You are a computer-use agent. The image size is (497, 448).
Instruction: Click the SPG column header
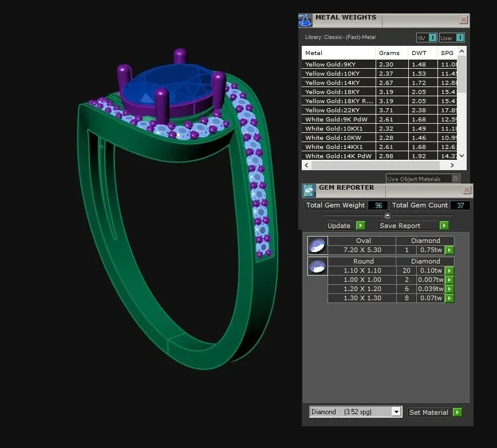[x=447, y=53]
